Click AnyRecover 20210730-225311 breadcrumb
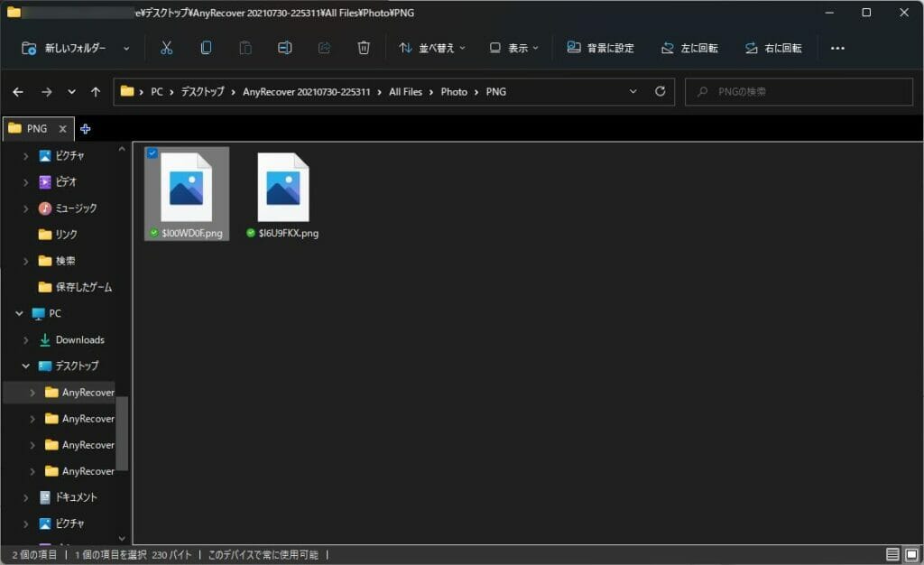924x565 pixels. tap(307, 92)
